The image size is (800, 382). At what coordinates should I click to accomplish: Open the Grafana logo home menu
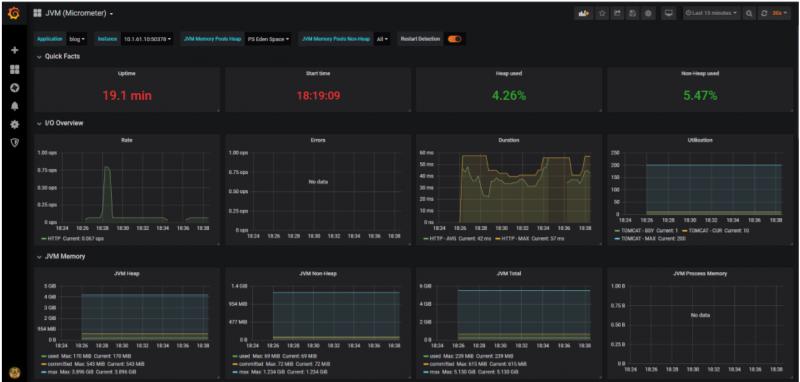coord(14,14)
